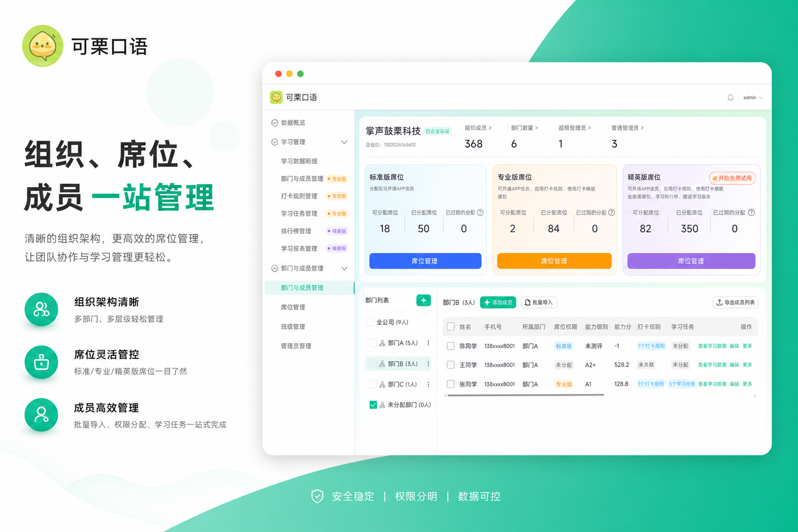This screenshot has height=532, width=798.
Task: Select the checkbox for 陈同学
Action: [451, 346]
